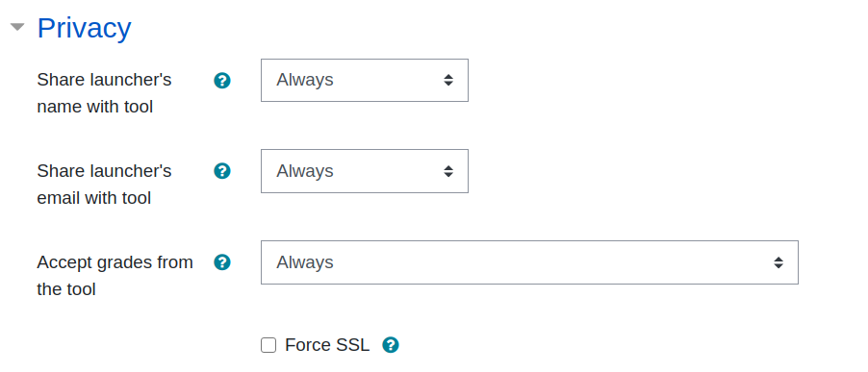
Task: Click the arrows on the Accept grades select box
Action: click(779, 262)
